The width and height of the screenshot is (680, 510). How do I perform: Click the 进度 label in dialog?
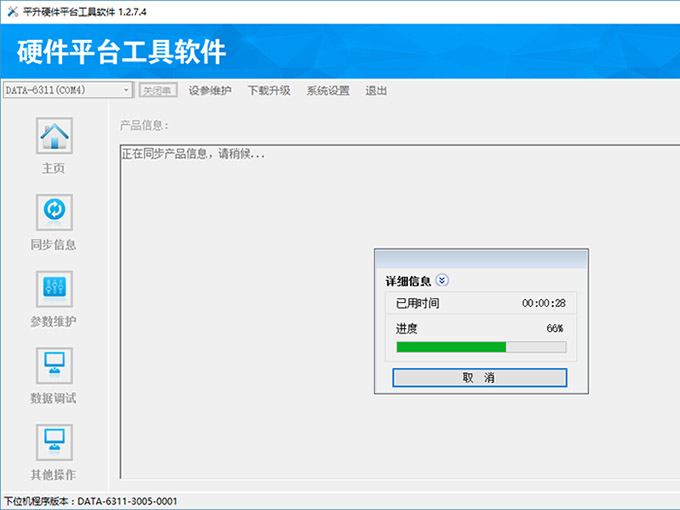406,328
